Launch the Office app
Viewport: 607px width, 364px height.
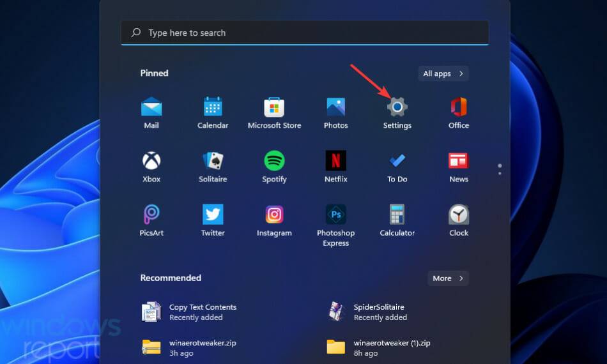coord(459,113)
